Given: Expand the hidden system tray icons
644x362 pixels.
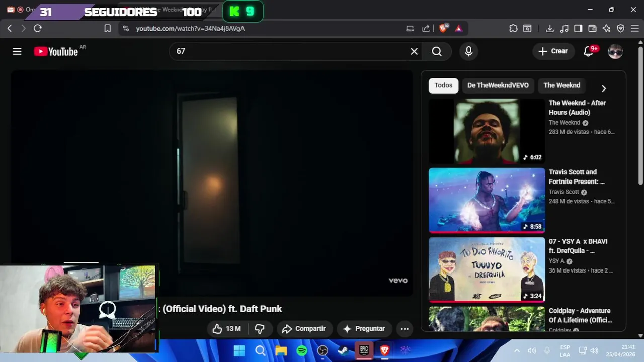Looking at the screenshot, I should pos(517,350).
